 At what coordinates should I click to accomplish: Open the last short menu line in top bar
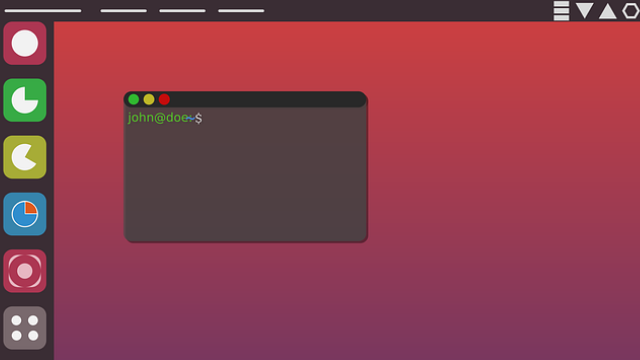coord(241,11)
